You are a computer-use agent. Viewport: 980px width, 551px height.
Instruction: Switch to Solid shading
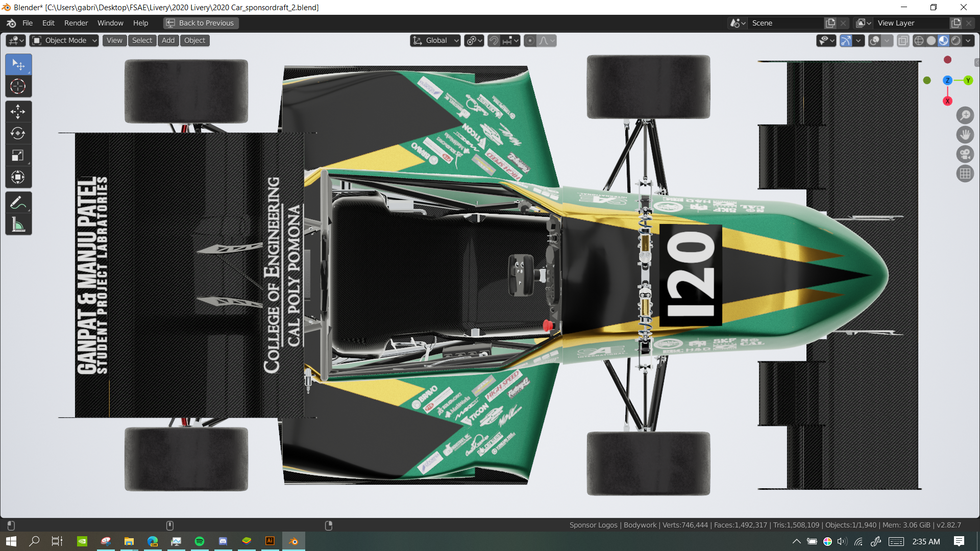pos(931,40)
